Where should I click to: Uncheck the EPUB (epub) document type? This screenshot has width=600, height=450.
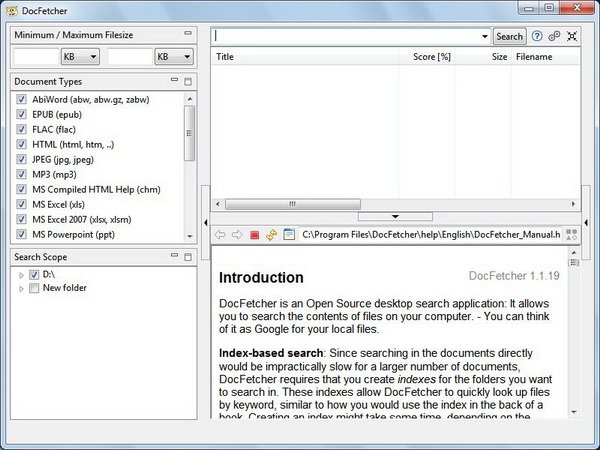(x=21, y=115)
